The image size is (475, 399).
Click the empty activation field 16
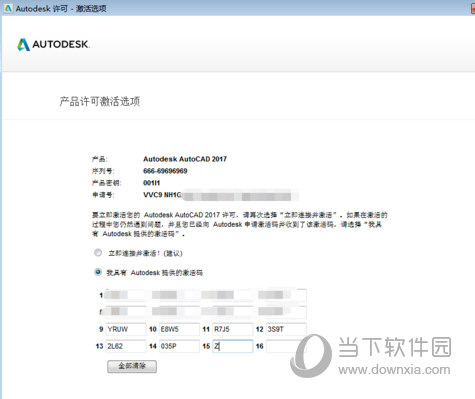click(286, 346)
